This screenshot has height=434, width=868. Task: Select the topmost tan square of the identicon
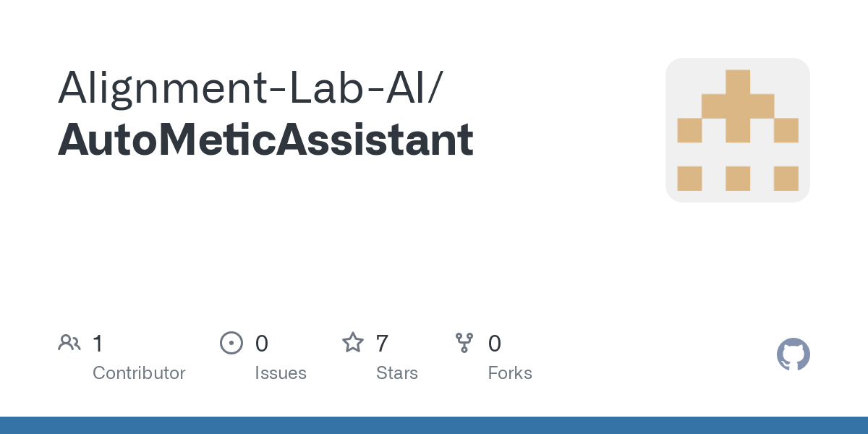738,82
